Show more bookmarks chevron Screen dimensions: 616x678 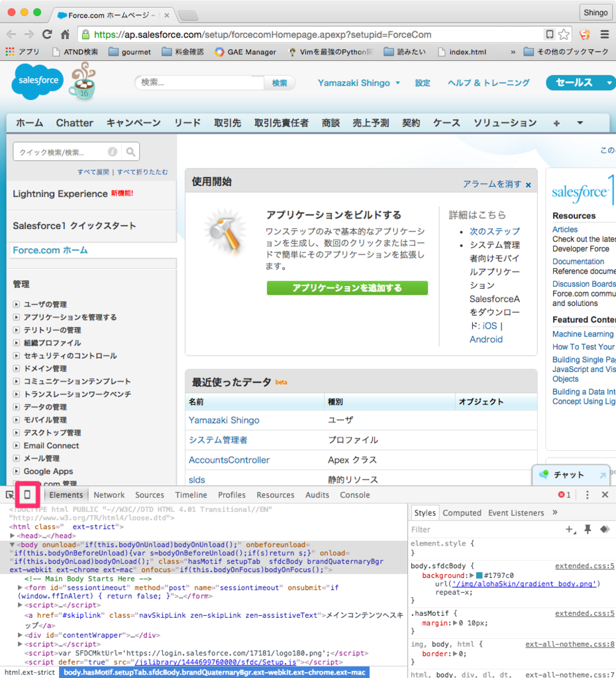(513, 52)
